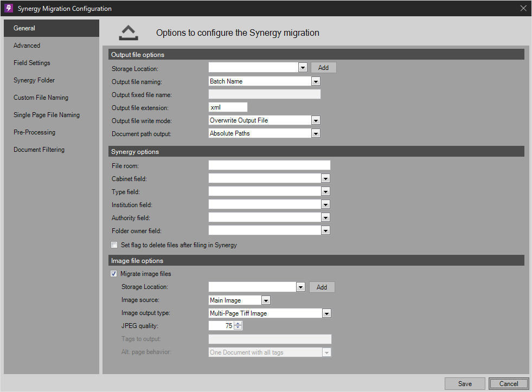532x392 pixels.
Task: Save the migration configuration
Action: tap(465, 383)
